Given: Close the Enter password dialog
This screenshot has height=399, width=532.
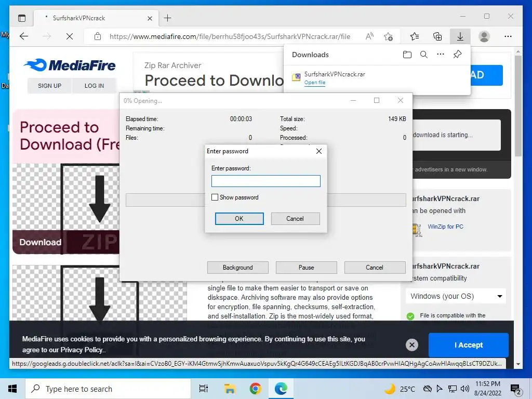Looking at the screenshot, I should [x=319, y=151].
